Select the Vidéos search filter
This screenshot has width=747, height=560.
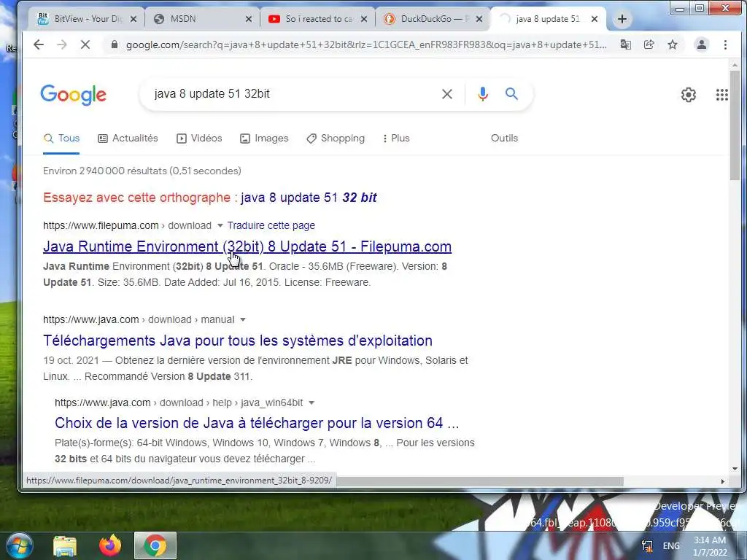[x=199, y=138]
